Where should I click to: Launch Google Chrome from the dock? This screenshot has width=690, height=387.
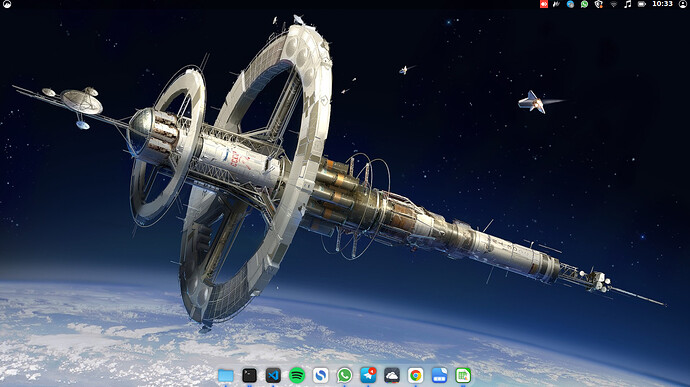pos(415,376)
